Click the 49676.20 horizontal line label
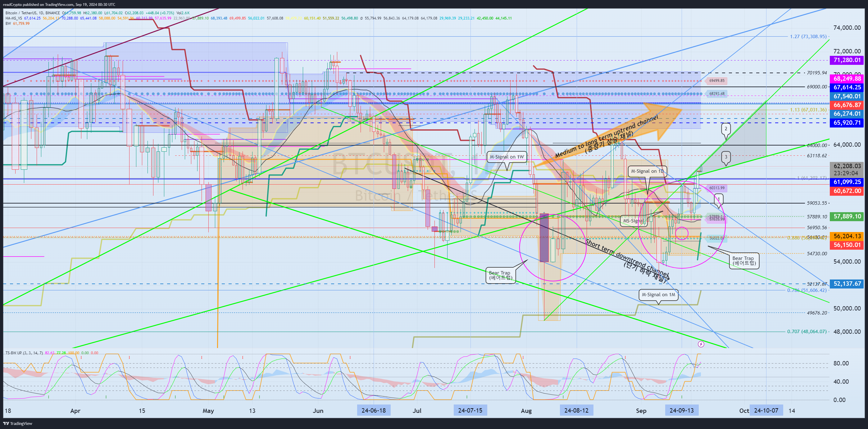Viewport: 868px width, 429px height. tap(817, 313)
